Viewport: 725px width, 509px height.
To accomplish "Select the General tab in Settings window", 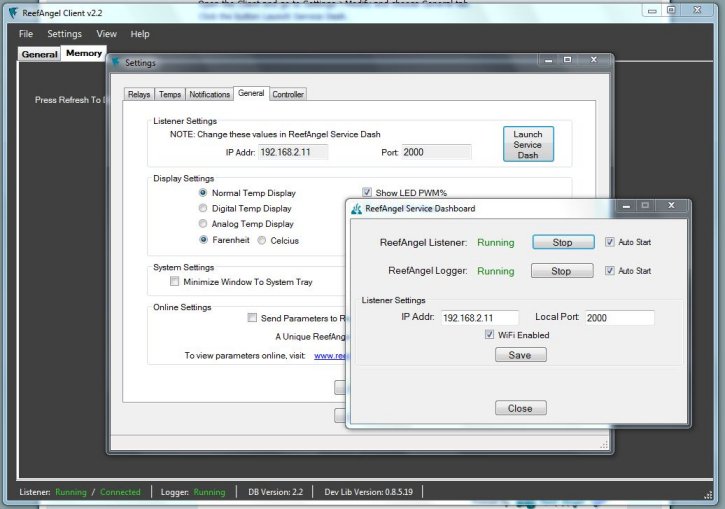I will click(251, 93).
